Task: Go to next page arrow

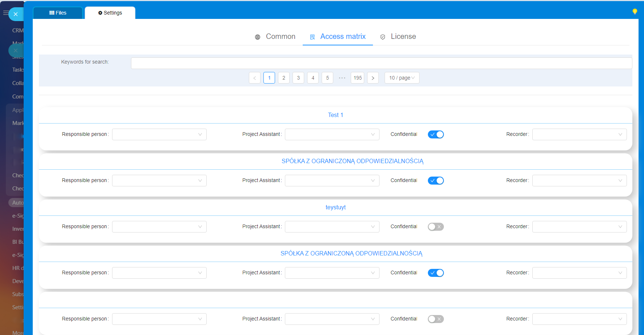Action: click(373, 78)
